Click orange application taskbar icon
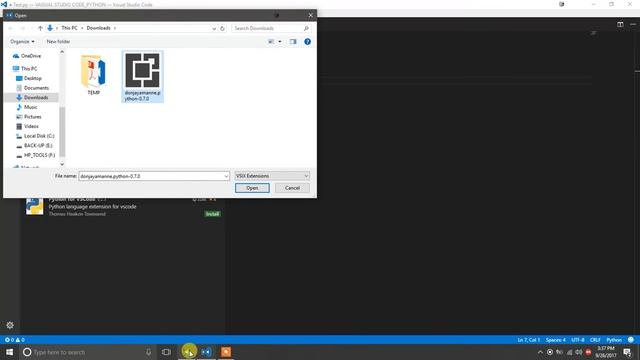The width and height of the screenshot is (640, 360). tap(226, 352)
